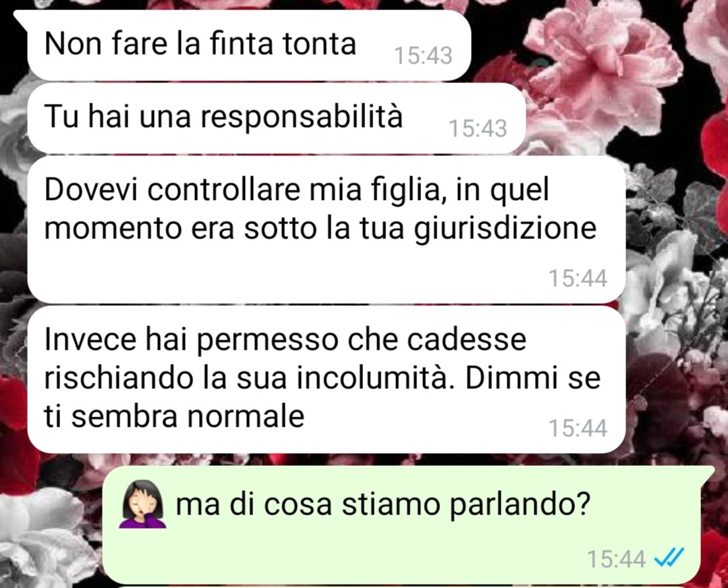Select the "Tu hai una responsabilità" message bubble

click(x=276, y=118)
